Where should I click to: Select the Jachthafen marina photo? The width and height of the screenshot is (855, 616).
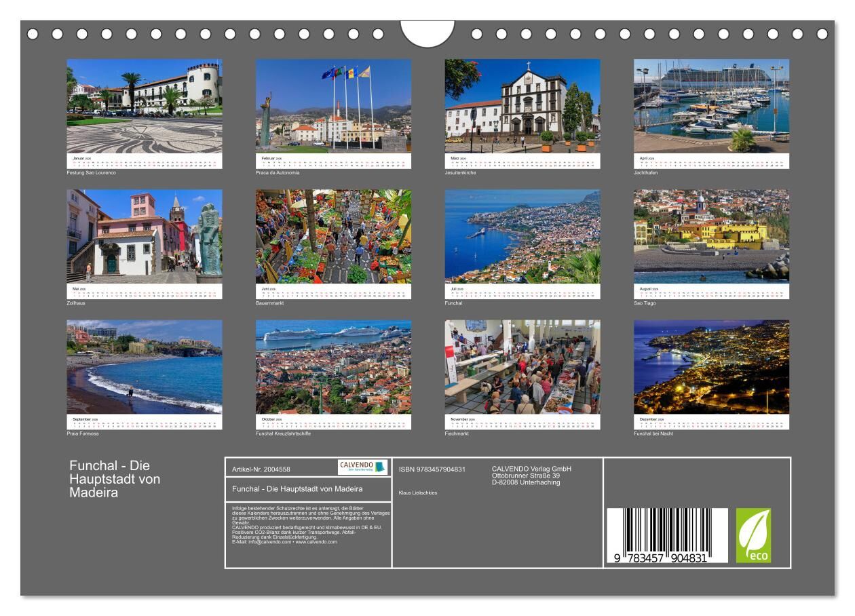click(711, 106)
